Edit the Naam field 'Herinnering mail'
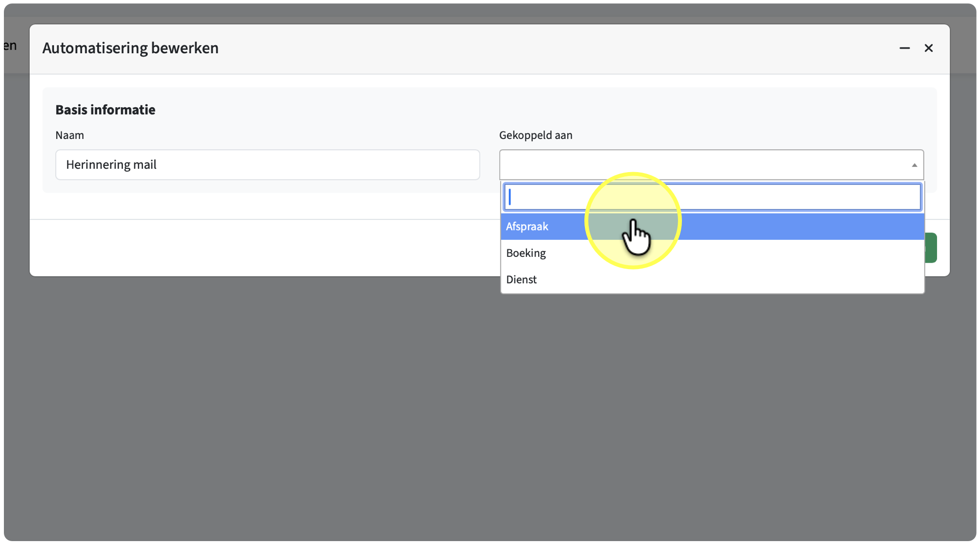Screen dimensions: 980x545 point(267,165)
